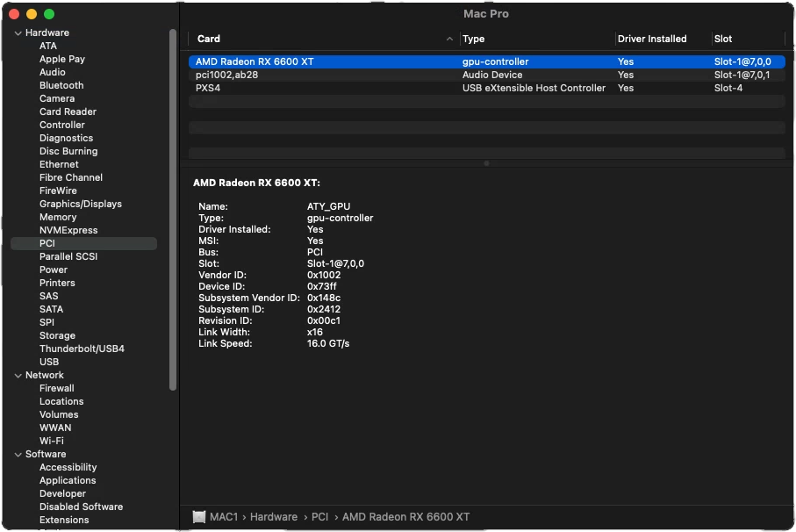Viewport: 796px width, 532px height.
Task: Click the Name value ATY_GPU
Action: [328, 206]
